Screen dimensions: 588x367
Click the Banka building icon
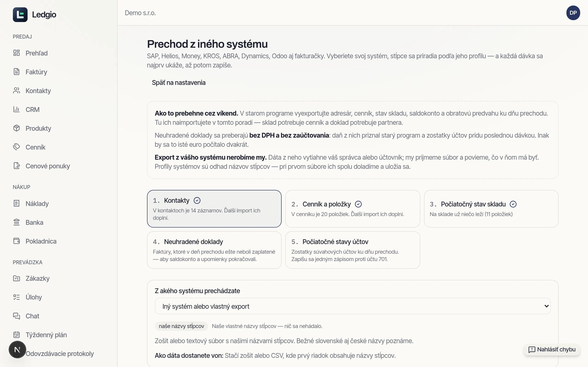coord(17,222)
